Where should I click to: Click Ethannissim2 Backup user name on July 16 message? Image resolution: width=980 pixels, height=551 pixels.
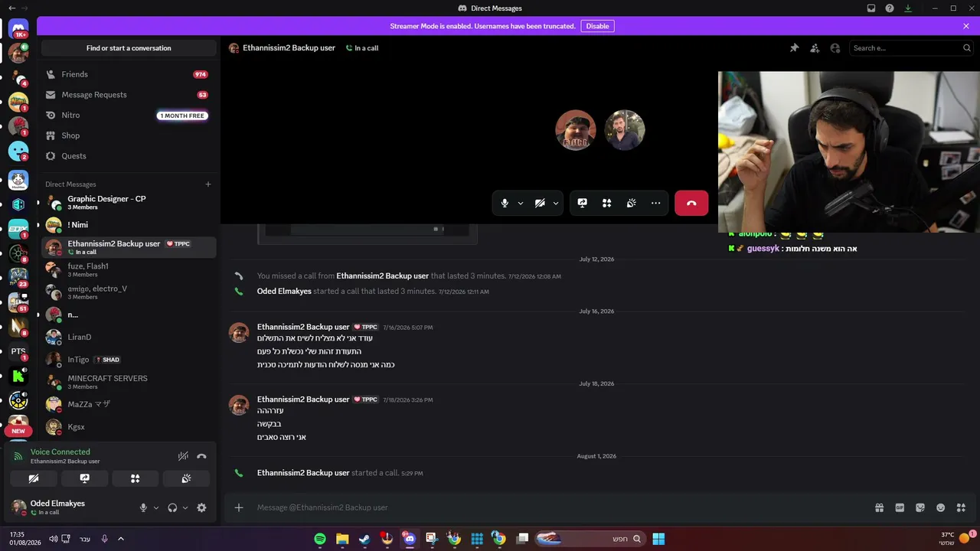tap(303, 327)
